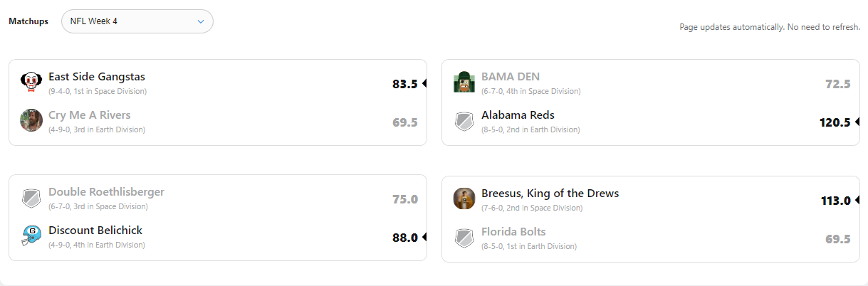The height and width of the screenshot is (286, 868).
Task: Click Alabama Reds shield icon
Action: point(464,121)
